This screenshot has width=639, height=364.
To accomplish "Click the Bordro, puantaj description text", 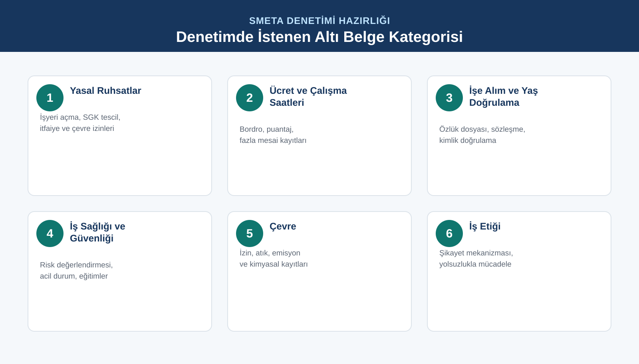I will click(x=273, y=135).
